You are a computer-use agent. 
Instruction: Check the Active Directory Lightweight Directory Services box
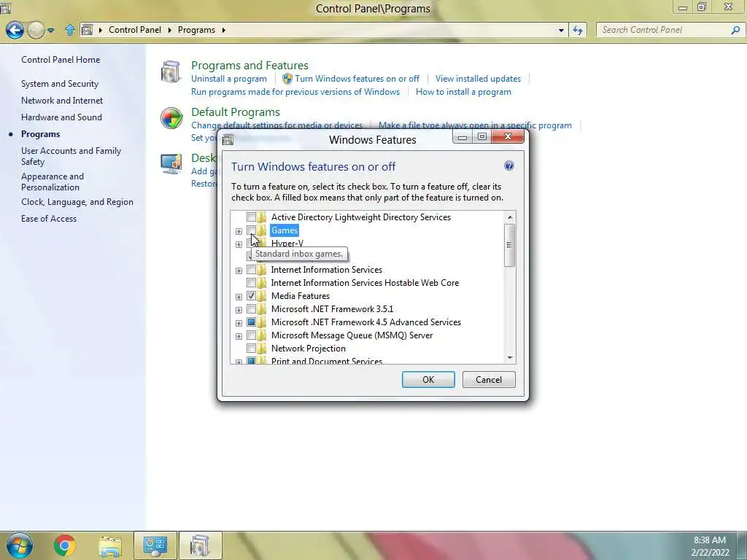251,217
